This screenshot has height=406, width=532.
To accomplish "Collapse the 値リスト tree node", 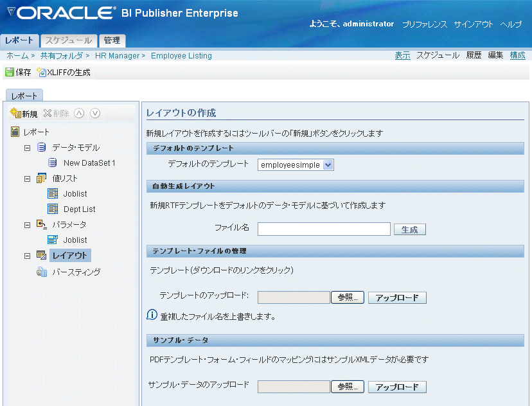I will tap(27, 179).
